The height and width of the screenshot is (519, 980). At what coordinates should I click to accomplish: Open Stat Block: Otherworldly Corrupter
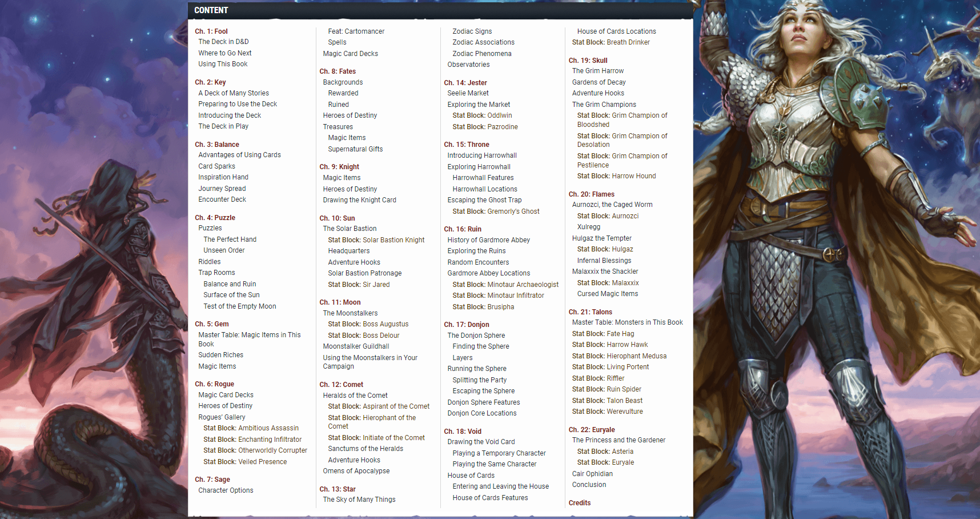click(255, 450)
